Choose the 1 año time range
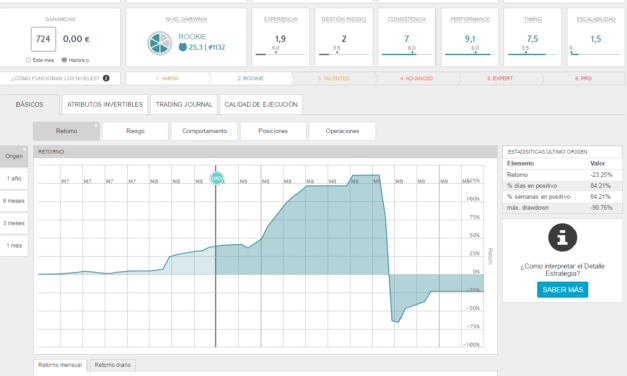 pyautogui.click(x=14, y=179)
